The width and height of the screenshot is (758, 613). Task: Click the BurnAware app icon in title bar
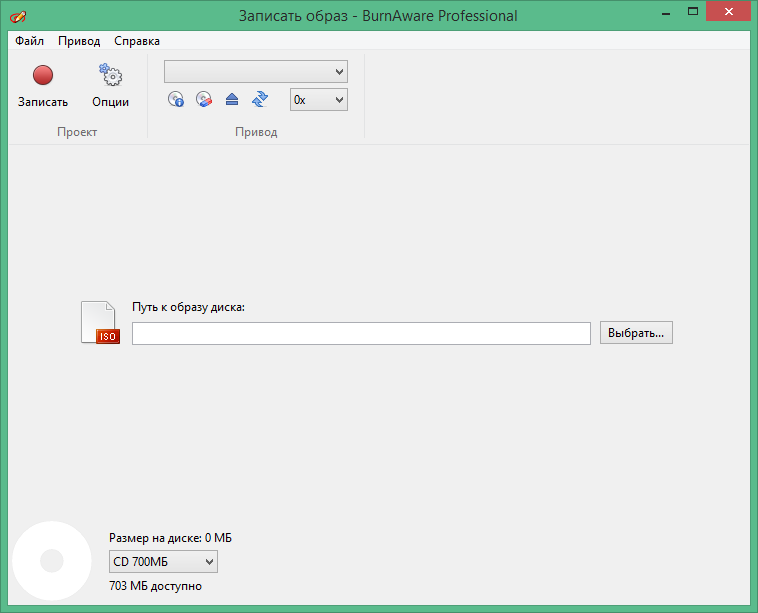point(18,16)
